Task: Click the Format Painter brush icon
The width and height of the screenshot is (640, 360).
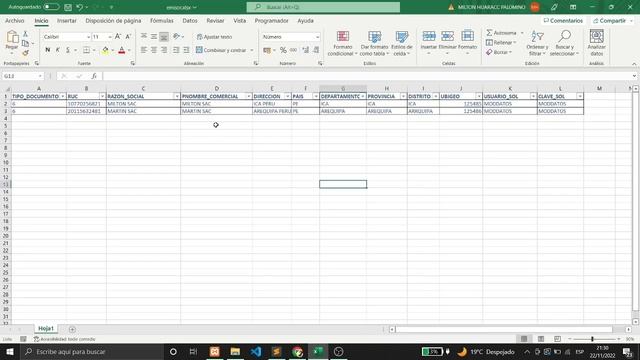Action: pyautogui.click(x=25, y=53)
